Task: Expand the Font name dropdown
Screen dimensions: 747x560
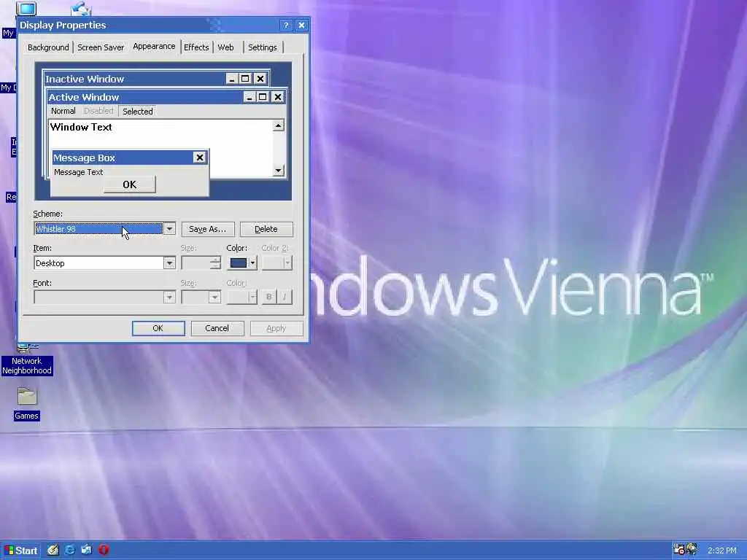Action: (x=169, y=297)
